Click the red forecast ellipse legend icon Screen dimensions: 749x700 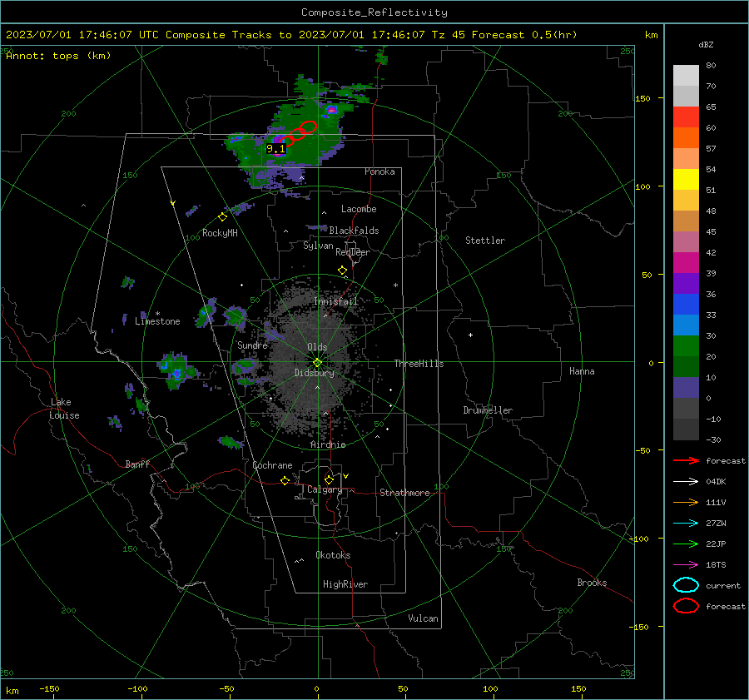(686, 606)
